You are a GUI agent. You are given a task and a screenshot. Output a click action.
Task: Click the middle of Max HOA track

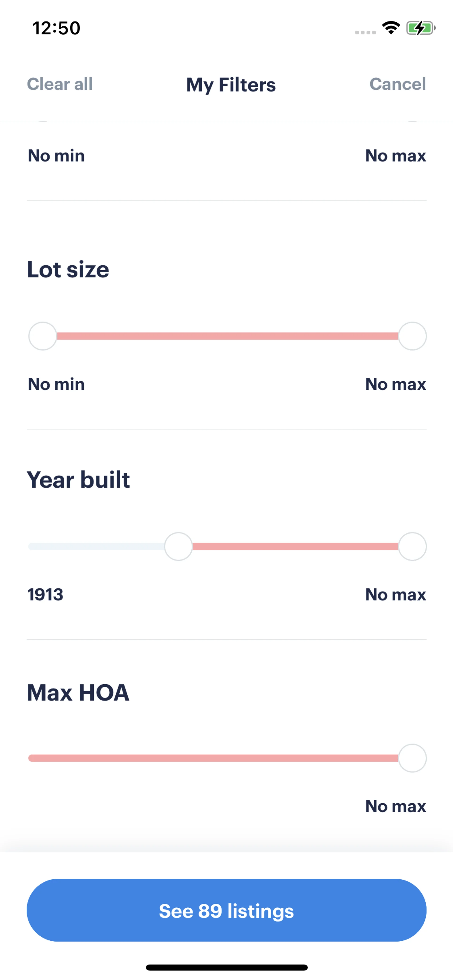[213, 758]
